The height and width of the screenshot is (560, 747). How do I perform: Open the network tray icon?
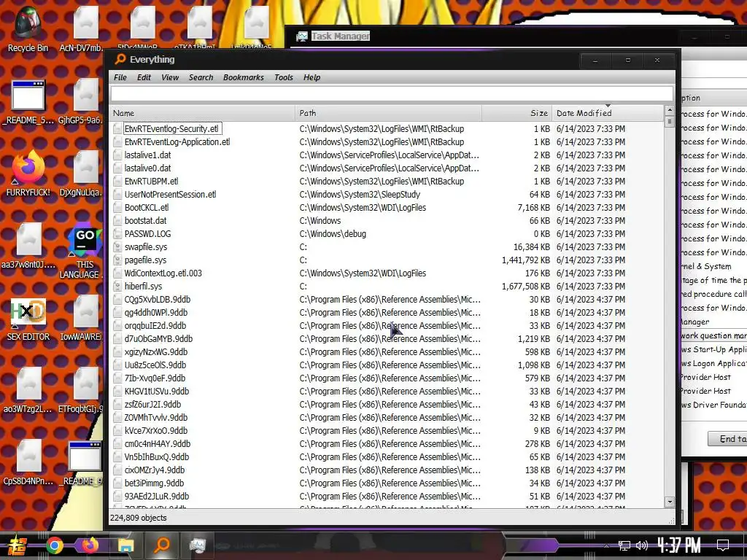point(624,545)
